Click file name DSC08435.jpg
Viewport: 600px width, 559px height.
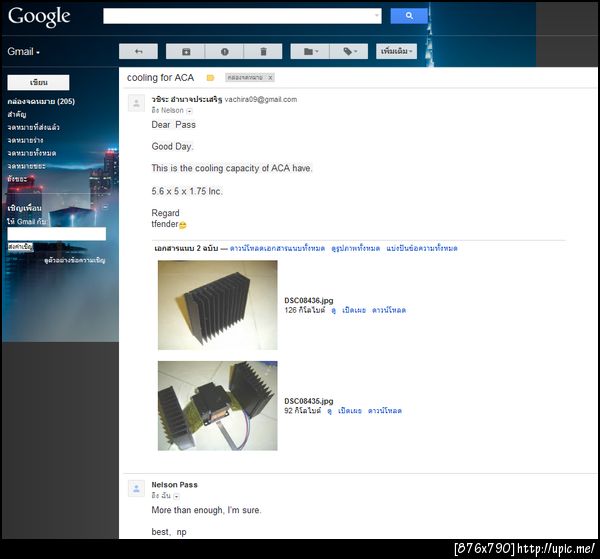point(308,401)
